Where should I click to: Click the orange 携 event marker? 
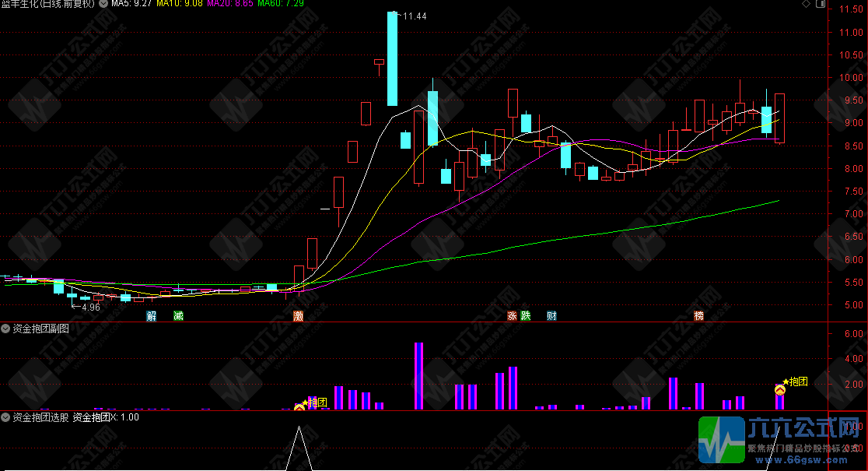698,316
